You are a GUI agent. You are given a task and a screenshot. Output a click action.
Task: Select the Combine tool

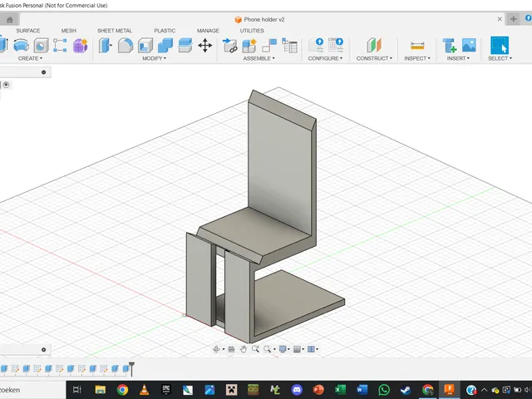coord(165,46)
